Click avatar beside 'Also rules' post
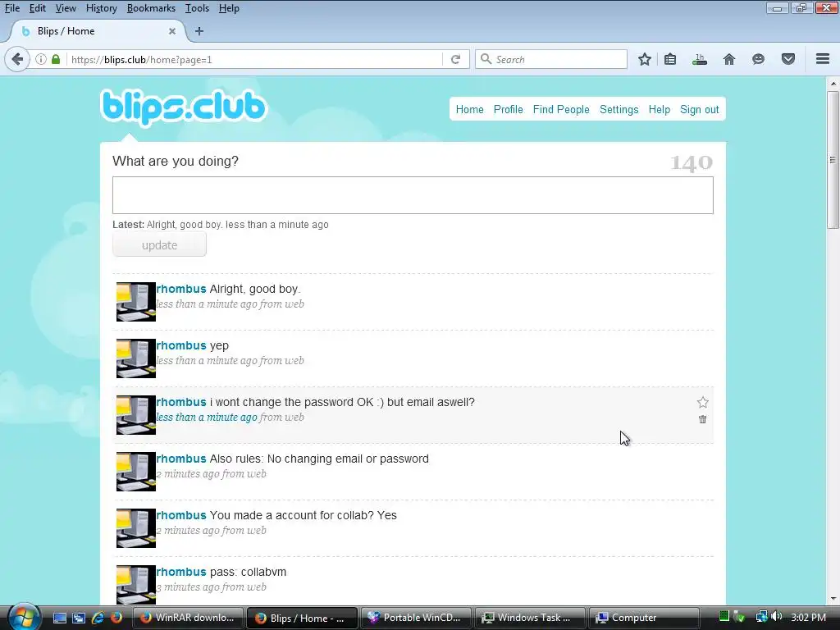Image resolution: width=840 pixels, height=630 pixels. 136,472
